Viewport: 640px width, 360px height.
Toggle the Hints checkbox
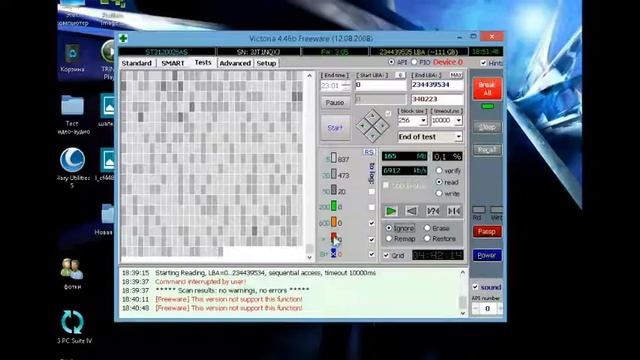[484, 63]
